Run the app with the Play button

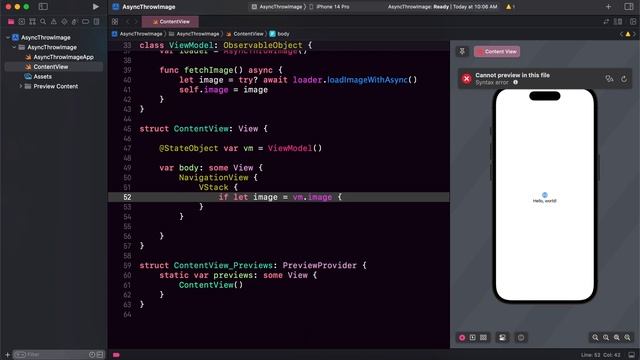pyautogui.click(x=96, y=7)
